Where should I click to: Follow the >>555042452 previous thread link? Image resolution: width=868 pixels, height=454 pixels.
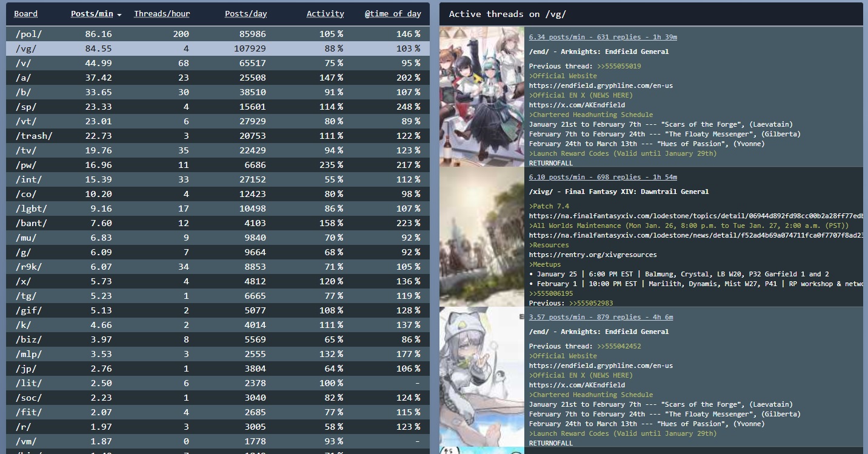click(x=619, y=346)
